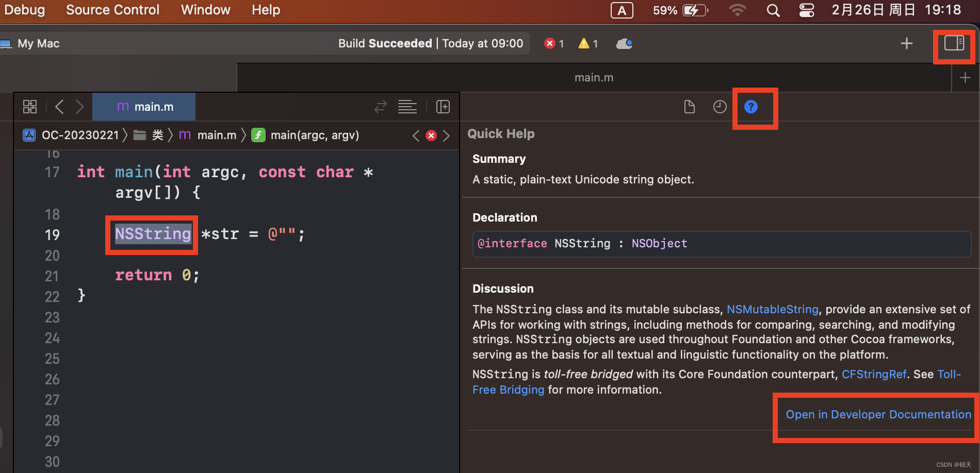The height and width of the screenshot is (473, 980).
Task: Open the Quick Help inspector
Action: (x=751, y=107)
